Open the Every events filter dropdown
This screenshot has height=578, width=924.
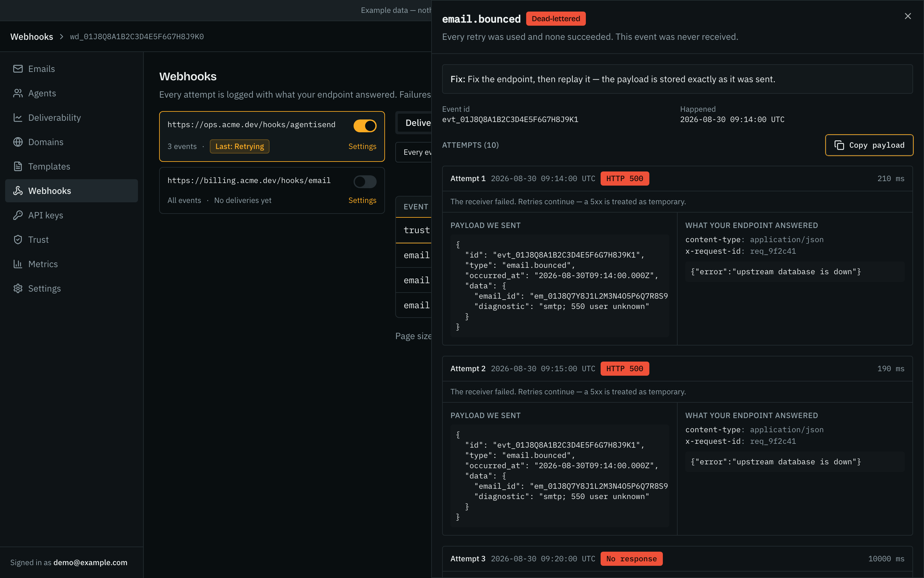414,152
